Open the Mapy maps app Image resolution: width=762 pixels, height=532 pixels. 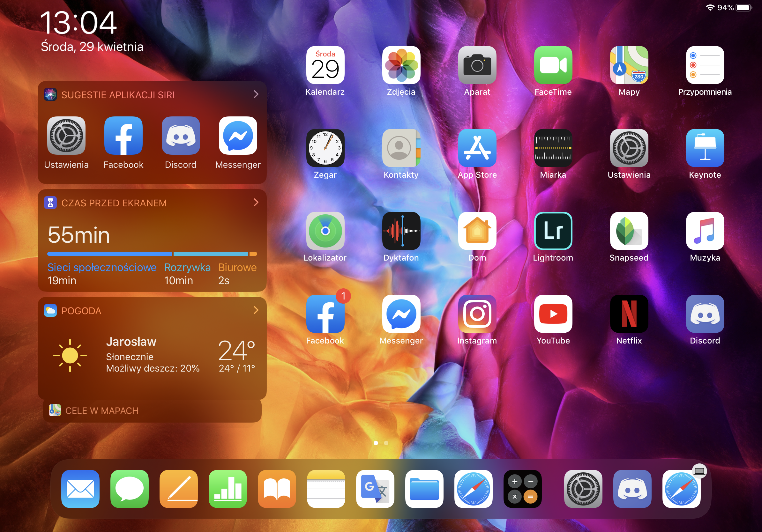pyautogui.click(x=629, y=65)
